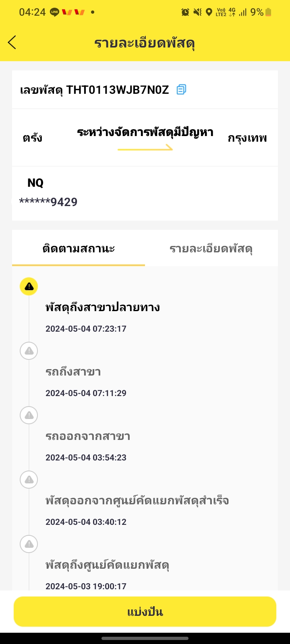Select the พัสดุถึงสาขาปลายทาง timeline entry
Screen dimensions: 290x644
(x=103, y=308)
